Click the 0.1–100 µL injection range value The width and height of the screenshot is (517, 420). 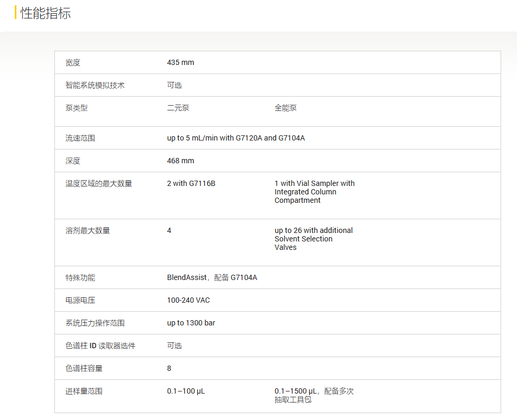click(186, 391)
